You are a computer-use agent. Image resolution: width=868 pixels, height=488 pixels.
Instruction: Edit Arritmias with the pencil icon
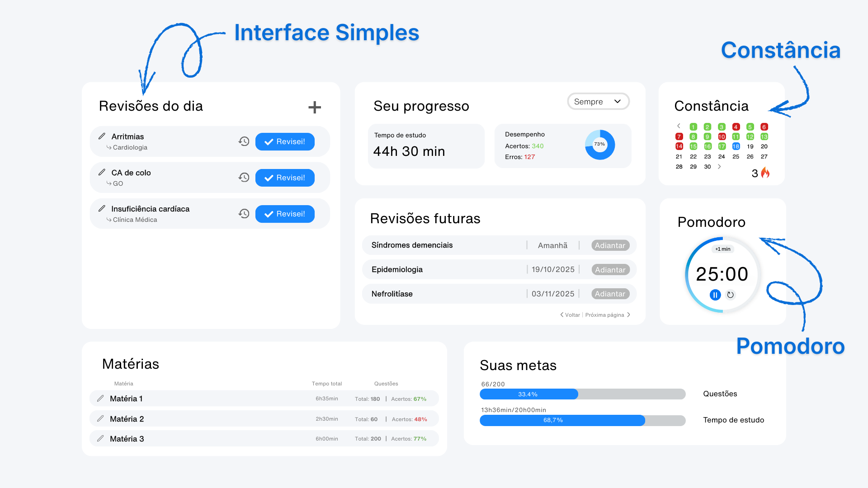[x=102, y=136]
